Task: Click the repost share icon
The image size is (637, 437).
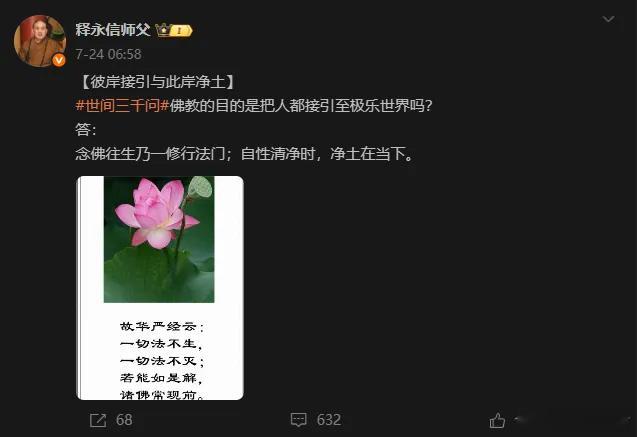Action: tap(98, 420)
